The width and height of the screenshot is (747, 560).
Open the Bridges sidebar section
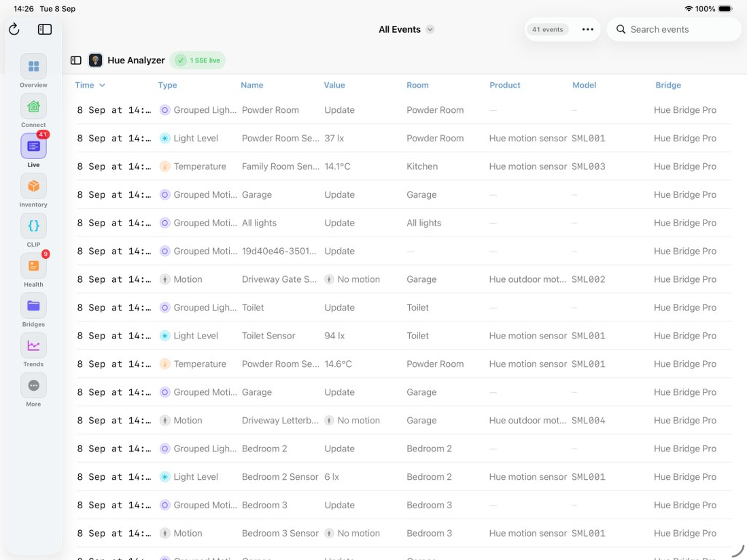(33, 306)
